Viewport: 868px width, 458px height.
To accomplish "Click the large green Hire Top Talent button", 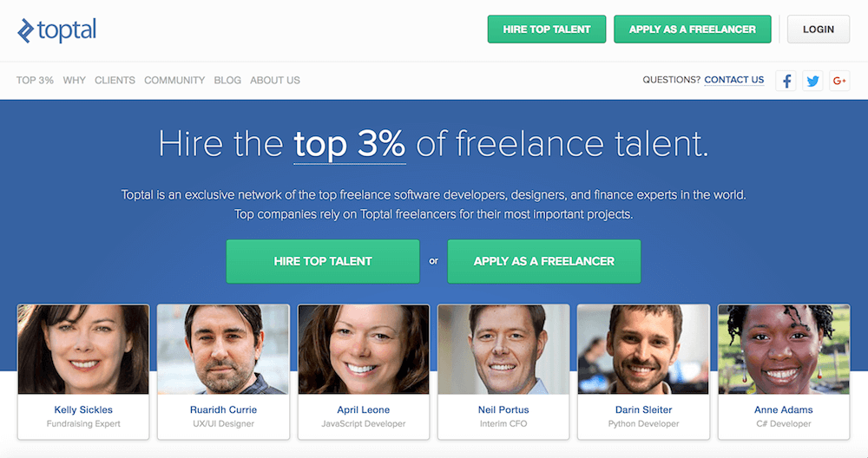I will (323, 261).
